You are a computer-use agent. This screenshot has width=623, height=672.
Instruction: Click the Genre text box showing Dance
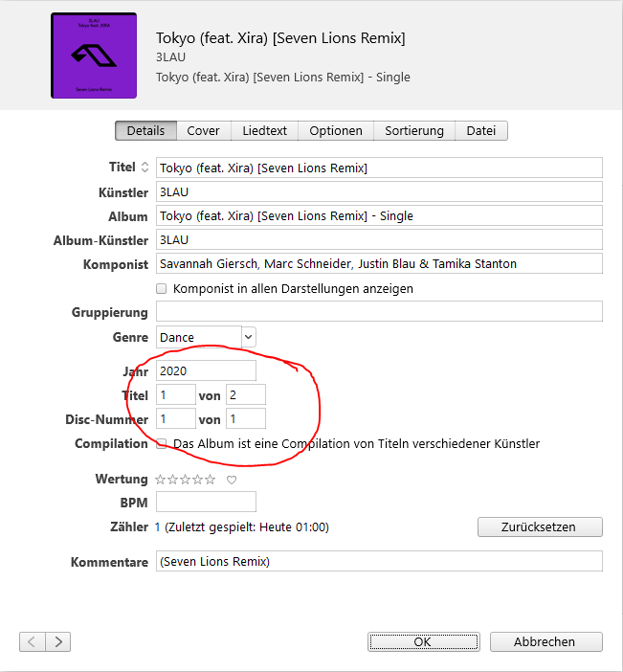(x=199, y=337)
